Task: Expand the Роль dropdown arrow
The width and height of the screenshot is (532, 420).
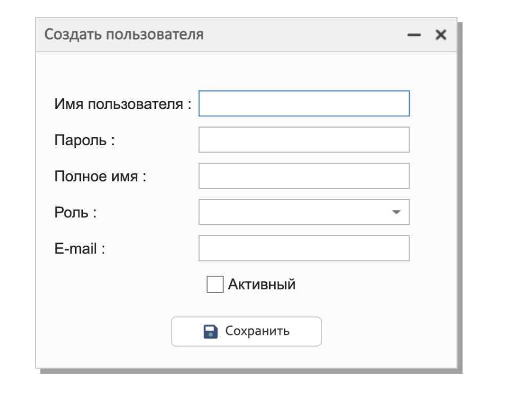Action: click(396, 212)
